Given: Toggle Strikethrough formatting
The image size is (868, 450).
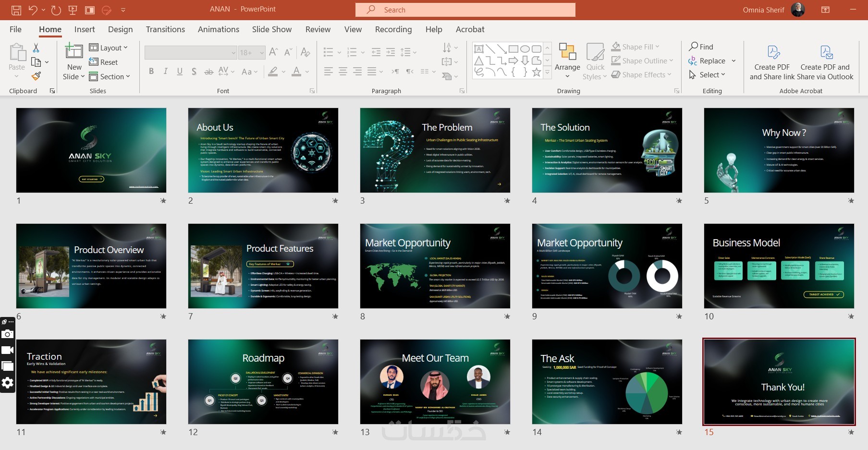Looking at the screenshot, I should 208,72.
